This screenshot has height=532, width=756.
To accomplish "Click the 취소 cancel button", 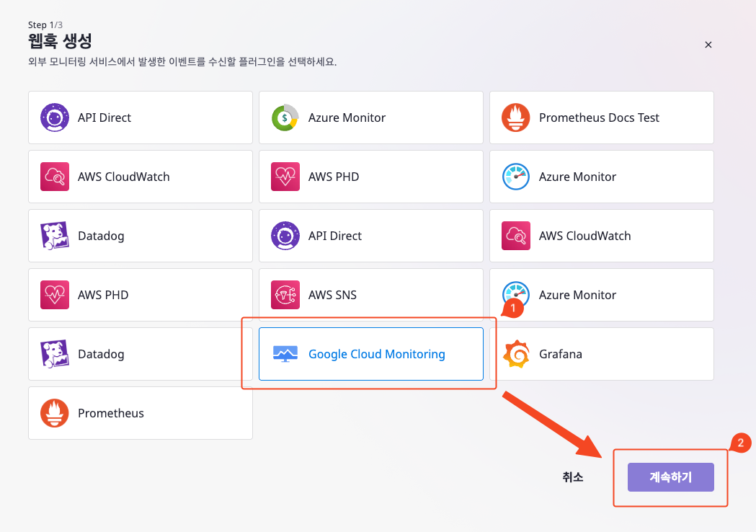I will 573,477.
